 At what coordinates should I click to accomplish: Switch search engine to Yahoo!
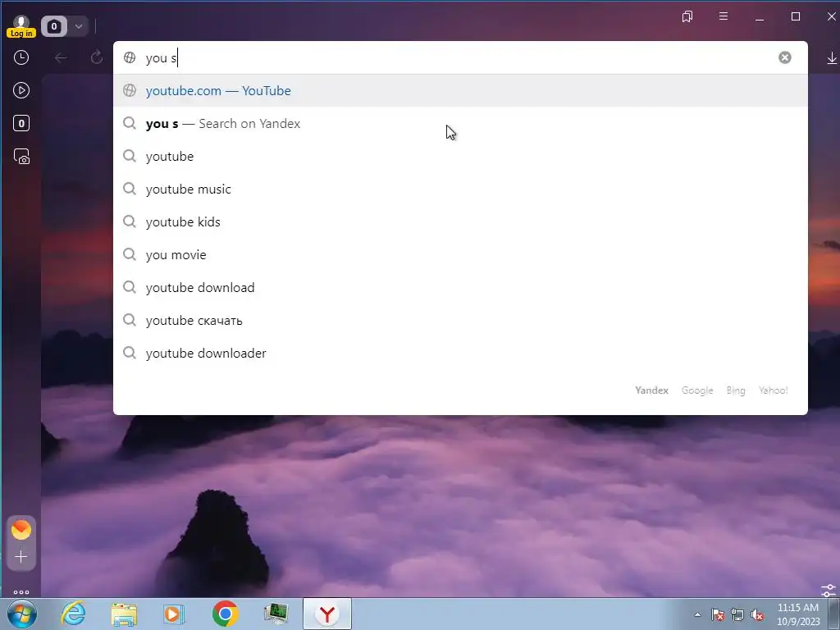click(x=773, y=390)
